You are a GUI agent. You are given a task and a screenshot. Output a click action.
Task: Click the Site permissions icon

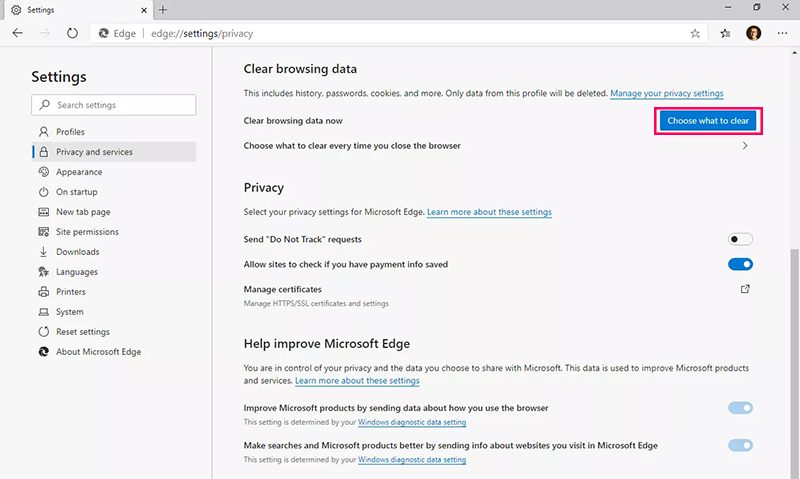(x=44, y=232)
